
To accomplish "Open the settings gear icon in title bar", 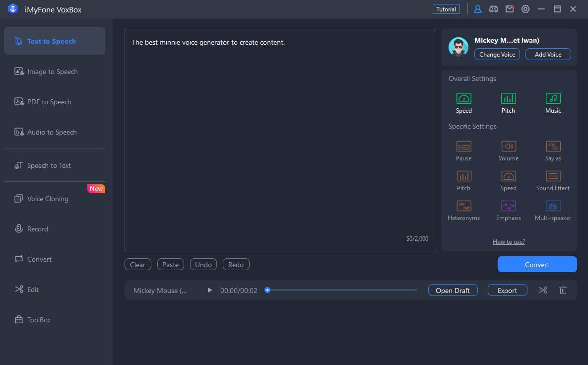I will point(525,9).
